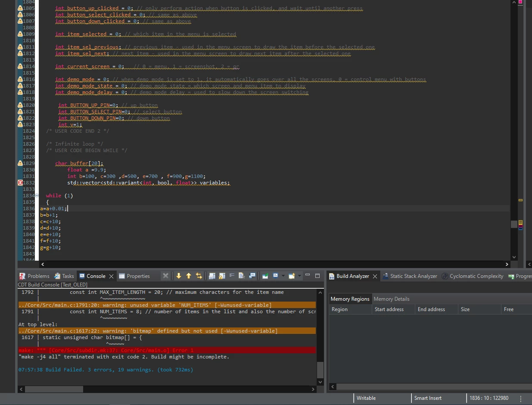Click the minimize icon of the Console panel

point(308,275)
